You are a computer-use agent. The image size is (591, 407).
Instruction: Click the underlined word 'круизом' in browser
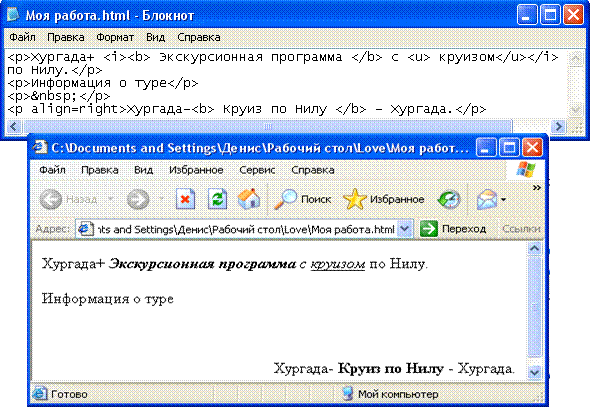point(337,264)
